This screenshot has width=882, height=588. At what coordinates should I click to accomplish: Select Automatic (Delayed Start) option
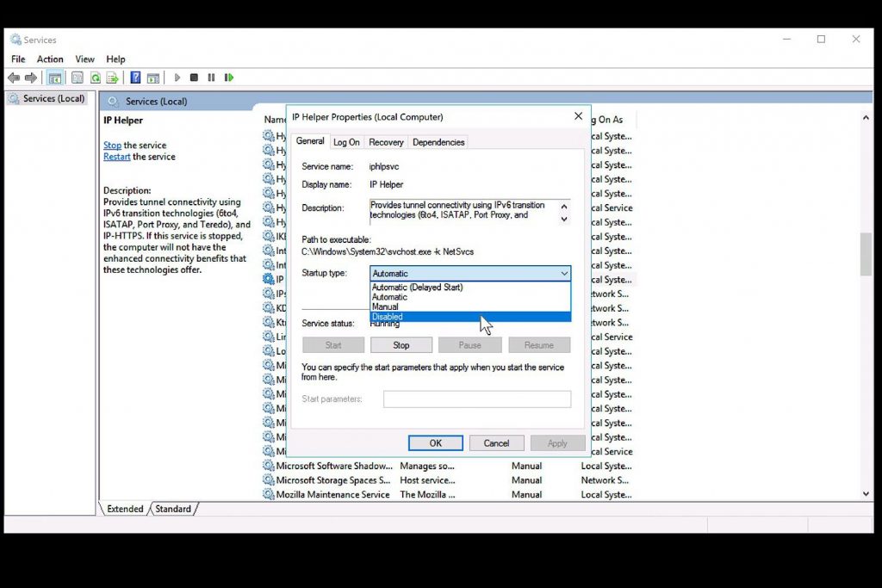click(x=417, y=288)
